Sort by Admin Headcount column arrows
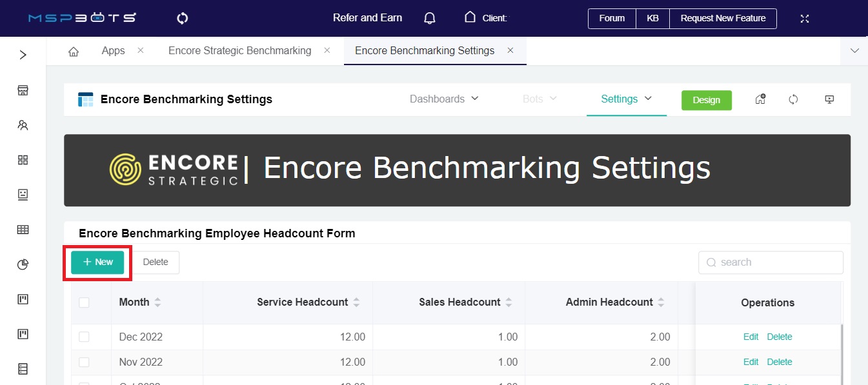The image size is (868, 385). click(661, 302)
